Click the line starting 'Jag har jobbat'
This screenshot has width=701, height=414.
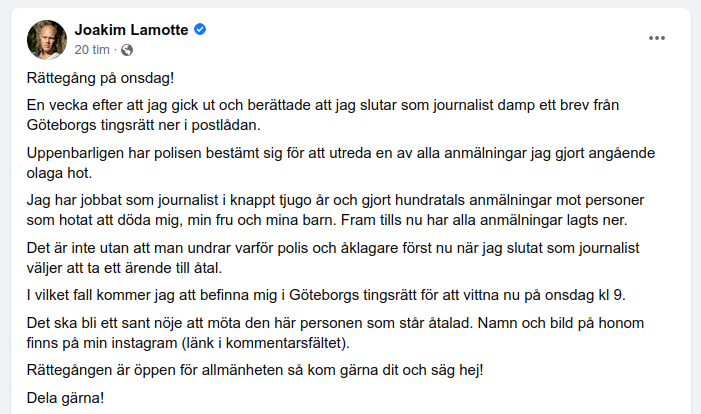335,200
